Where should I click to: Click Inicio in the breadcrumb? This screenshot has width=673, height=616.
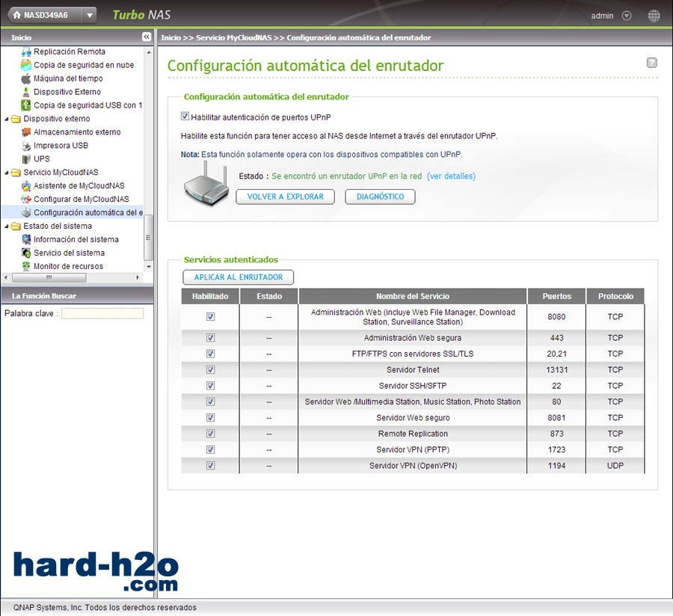[170, 37]
